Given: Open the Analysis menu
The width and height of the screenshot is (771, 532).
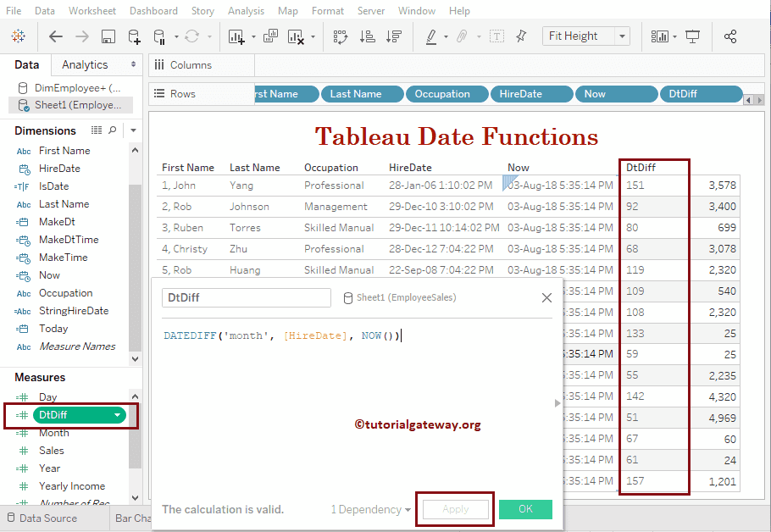Looking at the screenshot, I should tap(246, 11).
